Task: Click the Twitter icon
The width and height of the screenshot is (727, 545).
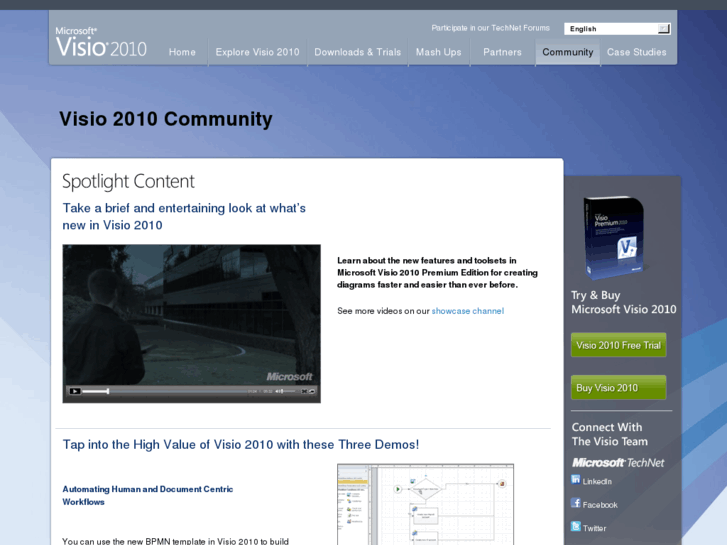Action: pyautogui.click(x=576, y=526)
